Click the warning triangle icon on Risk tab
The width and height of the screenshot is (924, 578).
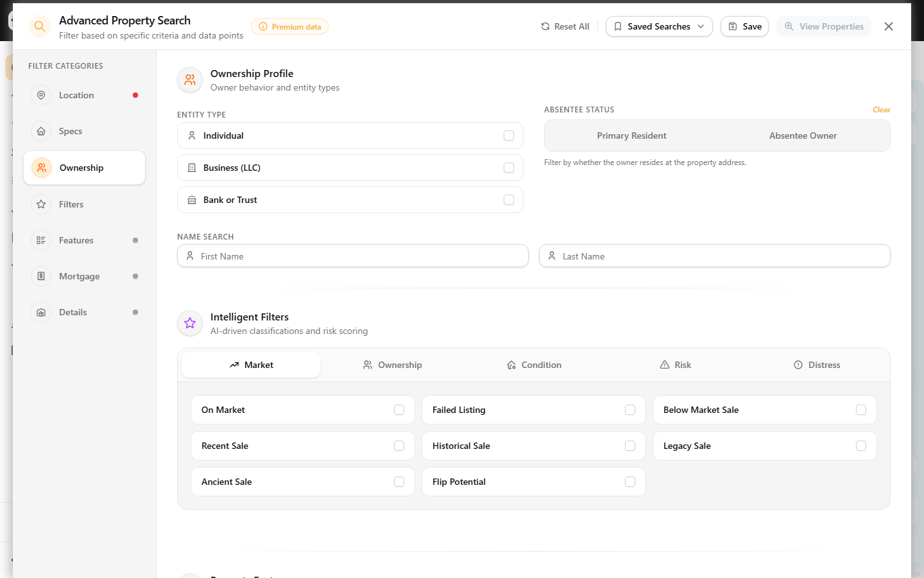tap(665, 365)
